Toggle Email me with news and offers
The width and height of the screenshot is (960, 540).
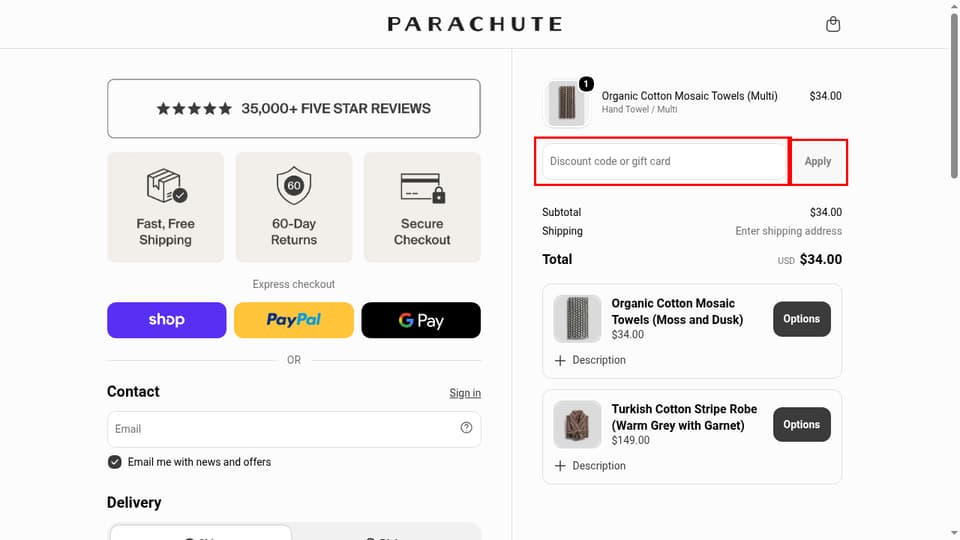[114, 462]
